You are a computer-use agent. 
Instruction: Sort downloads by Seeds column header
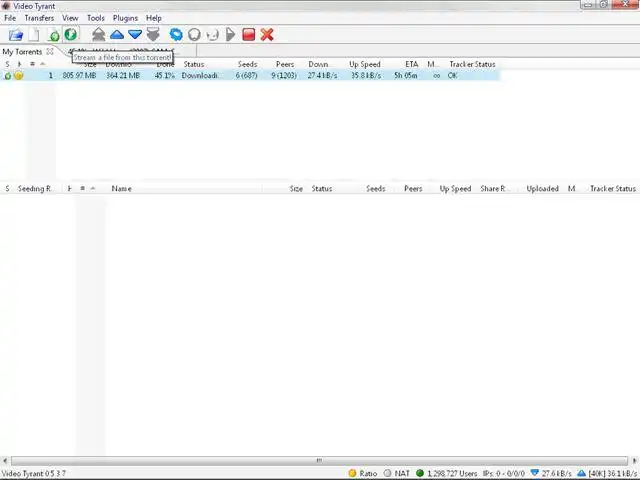point(247,64)
